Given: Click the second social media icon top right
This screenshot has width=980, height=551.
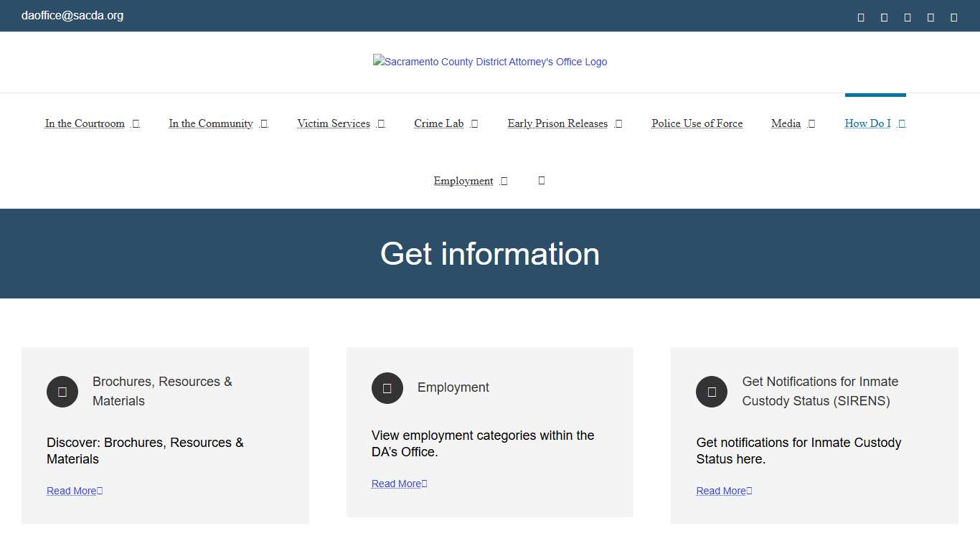Looking at the screenshot, I should point(884,16).
